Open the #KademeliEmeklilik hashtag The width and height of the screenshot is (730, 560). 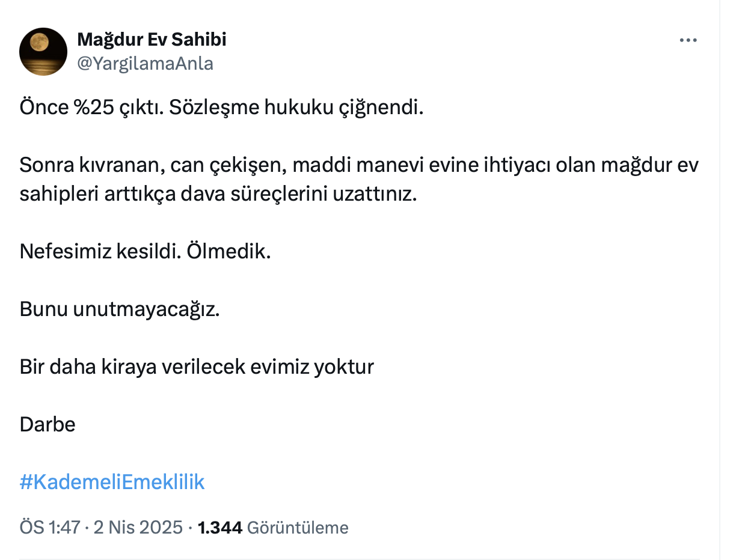click(112, 482)
